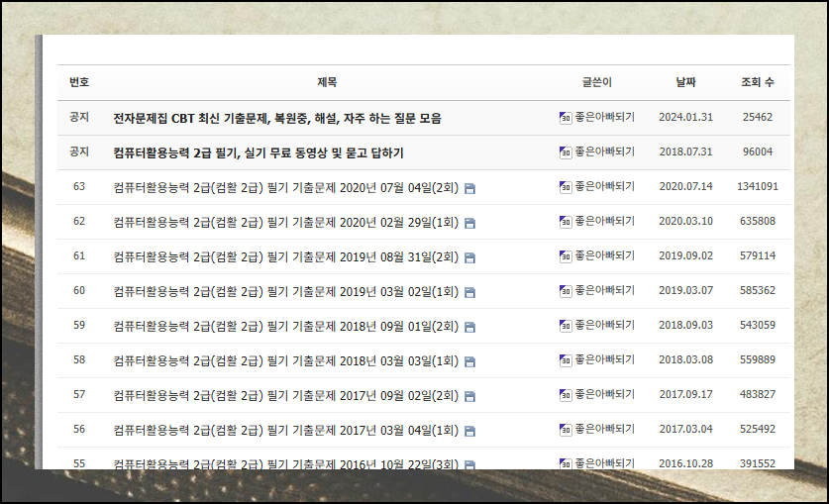The height and width of the screenshot is (504, 829).
Task: Click view count 543059
Action: click(x=758, y=326)
